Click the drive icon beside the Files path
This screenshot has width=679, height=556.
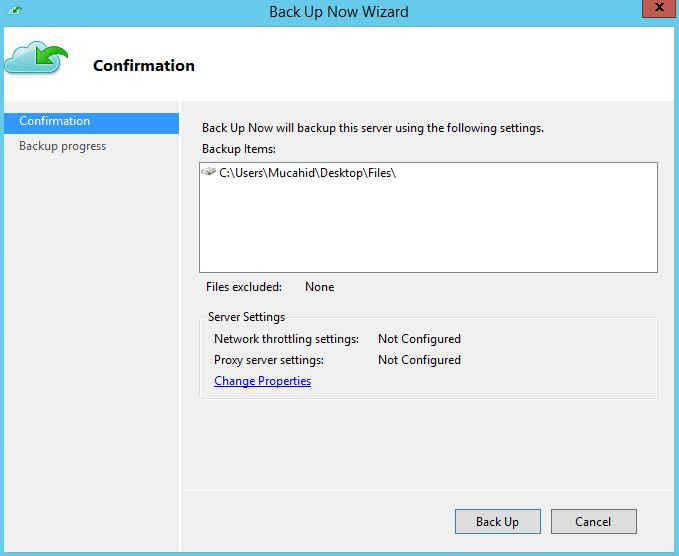pos(209,172)
